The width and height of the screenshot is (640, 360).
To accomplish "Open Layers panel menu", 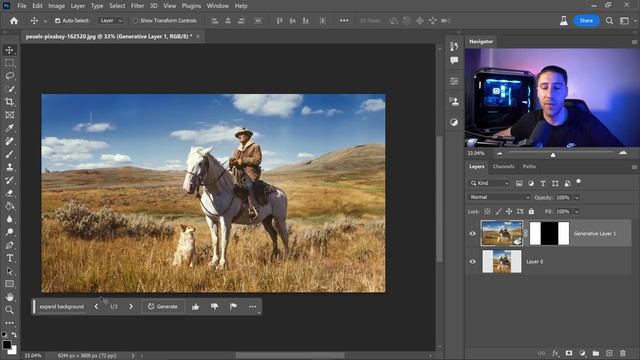I will click(634, 167).
